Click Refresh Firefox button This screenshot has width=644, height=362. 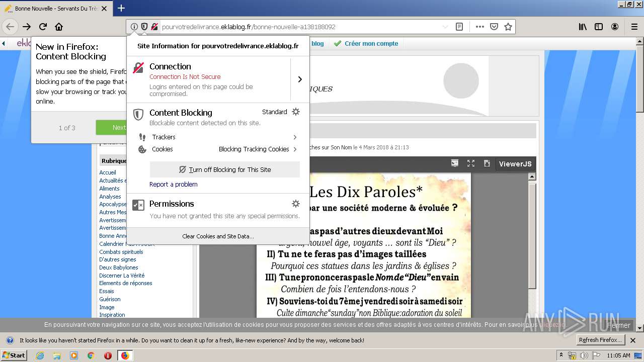600,340
